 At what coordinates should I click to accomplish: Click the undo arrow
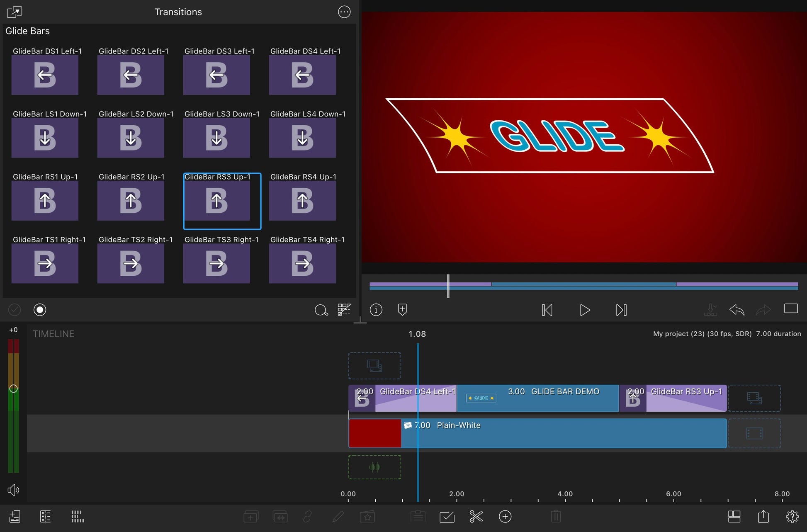pyautogui.click(x=737, y=310)
